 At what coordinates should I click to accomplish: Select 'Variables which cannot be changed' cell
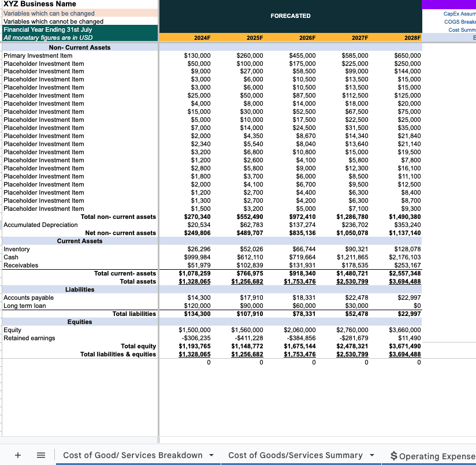click(80, 21)
